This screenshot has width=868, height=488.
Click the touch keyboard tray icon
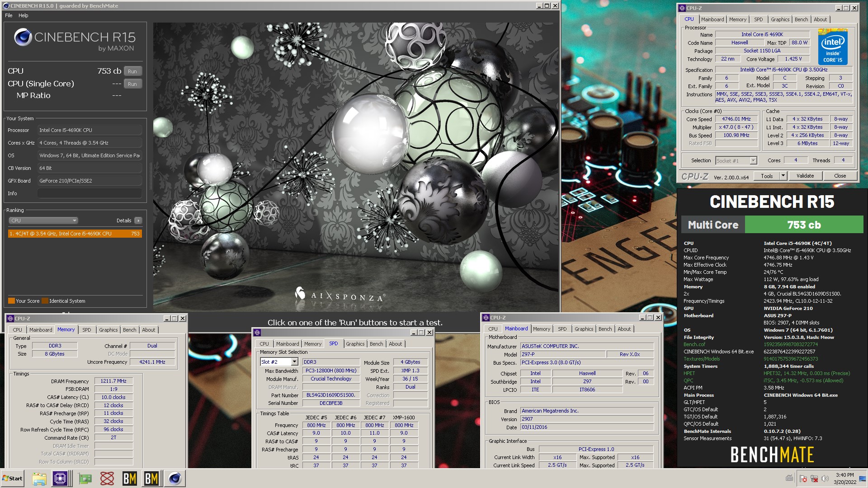pos(789,478)
